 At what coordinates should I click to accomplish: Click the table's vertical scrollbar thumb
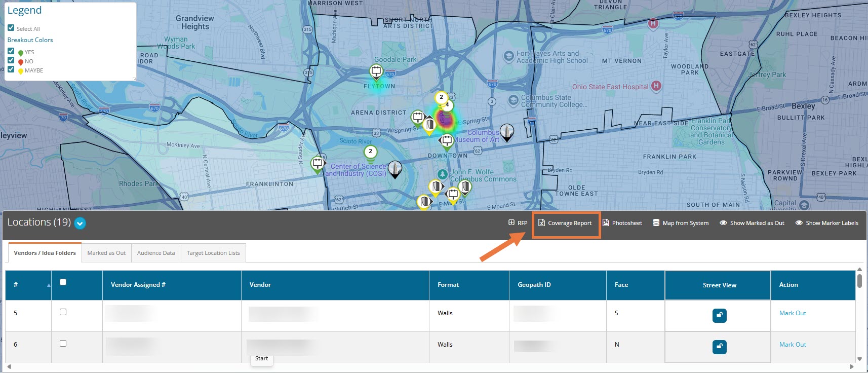pos(859,281)
